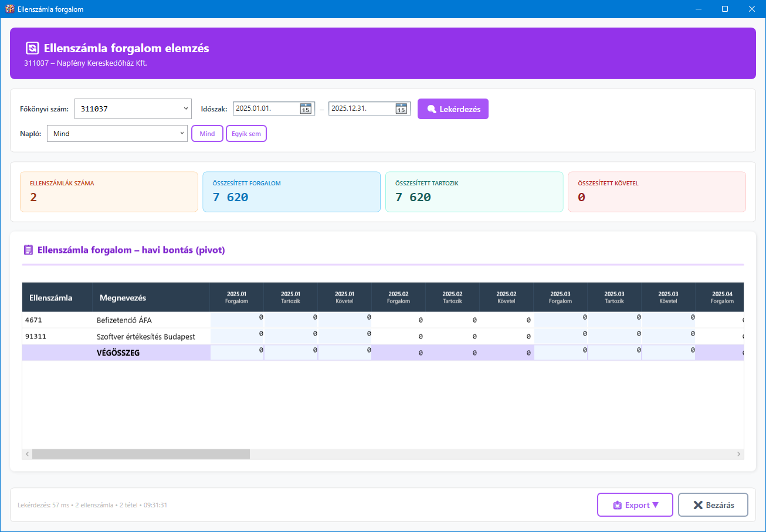Select all journals with Mind button

pyautogui.click(x=207, y=134)
